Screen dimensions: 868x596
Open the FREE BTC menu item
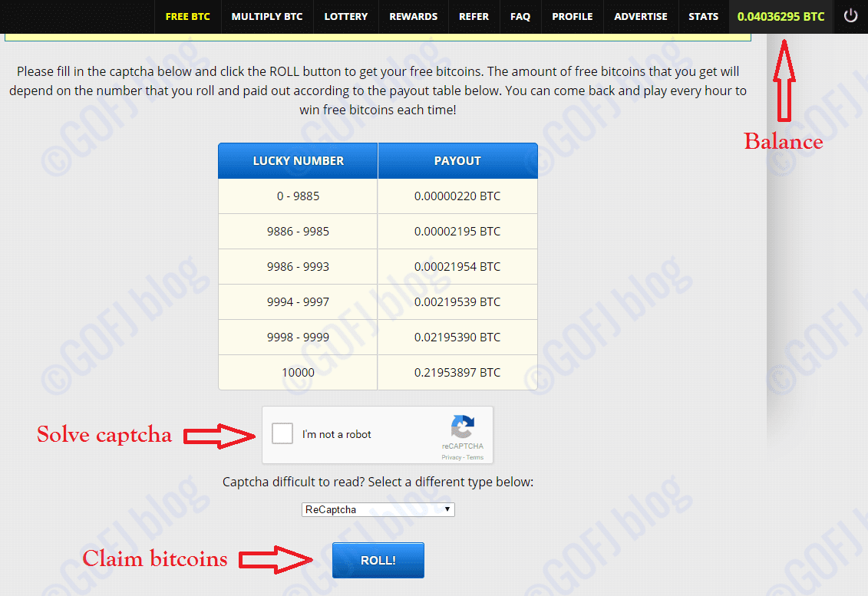click(x=188, y=17)
